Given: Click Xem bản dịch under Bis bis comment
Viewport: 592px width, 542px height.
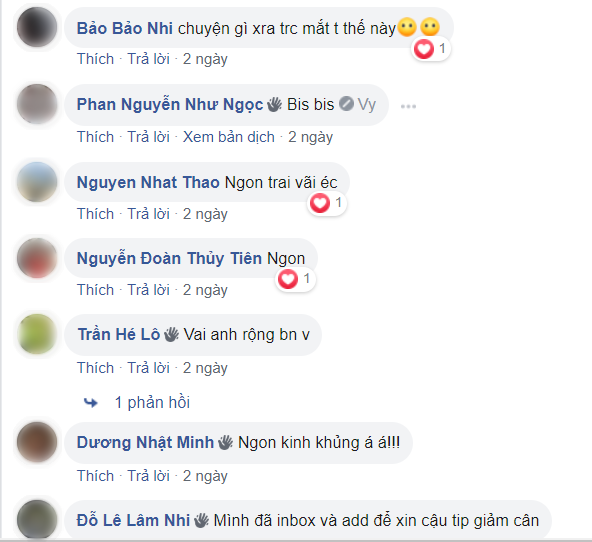Looking at the screenshot, I should (x=229, y=137).
